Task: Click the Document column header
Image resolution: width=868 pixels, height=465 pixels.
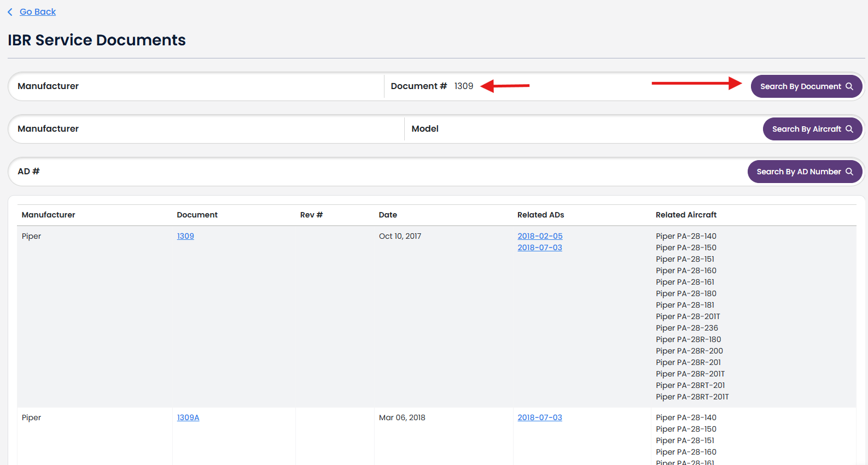Action: pyautogui.click(x=197, y=215)
